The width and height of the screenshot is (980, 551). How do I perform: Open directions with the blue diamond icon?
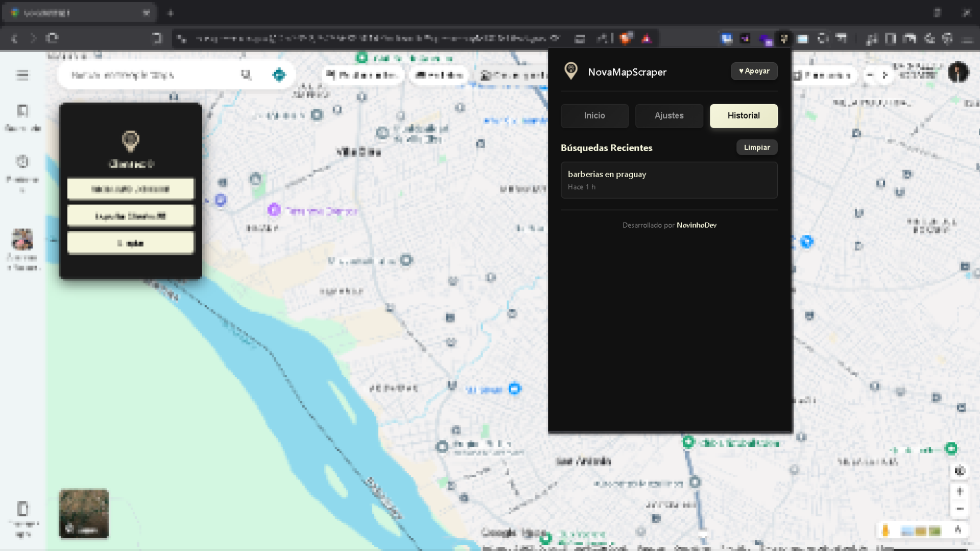[x=279, y=75]
